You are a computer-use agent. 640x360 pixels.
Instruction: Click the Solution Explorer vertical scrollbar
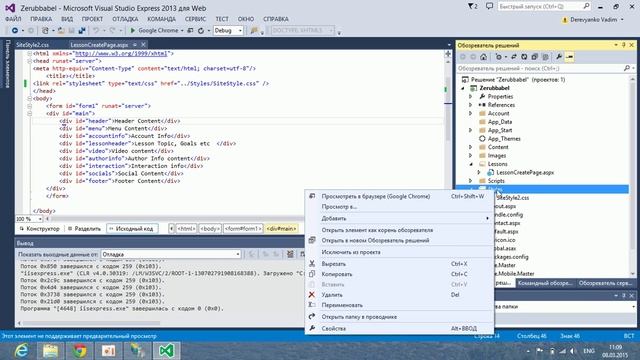(633, 176)
